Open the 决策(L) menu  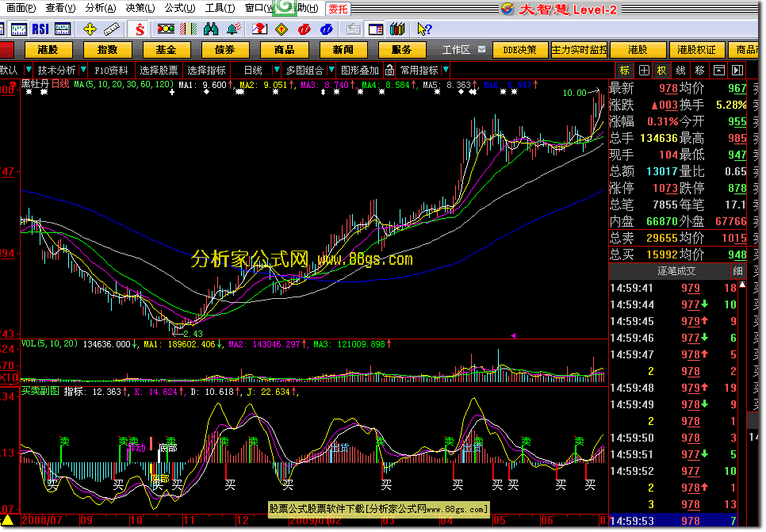140,8
